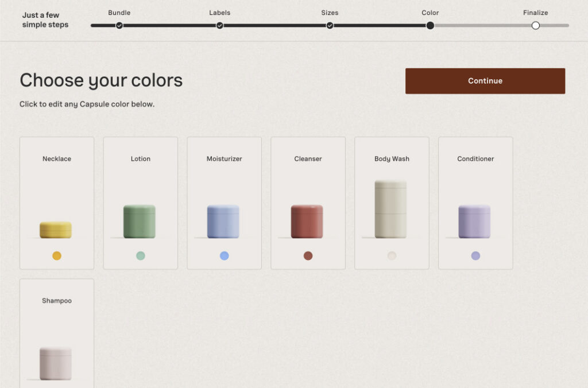The image size is (588, 388).
Task: Click the yellow color dot under Necklace
Action: (56, 256)
